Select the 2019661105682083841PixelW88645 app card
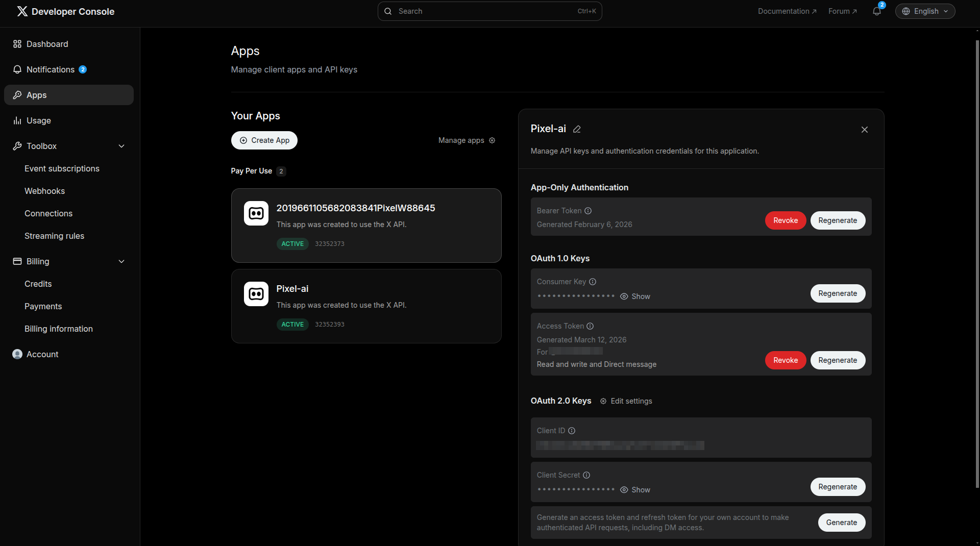 tap(366, 226)
